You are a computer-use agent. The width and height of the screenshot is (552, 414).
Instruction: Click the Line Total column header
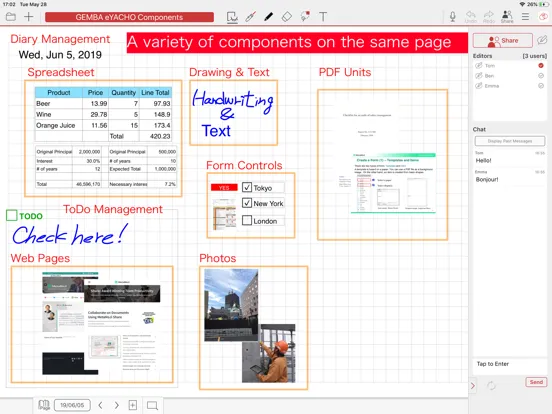coord(155,92)
